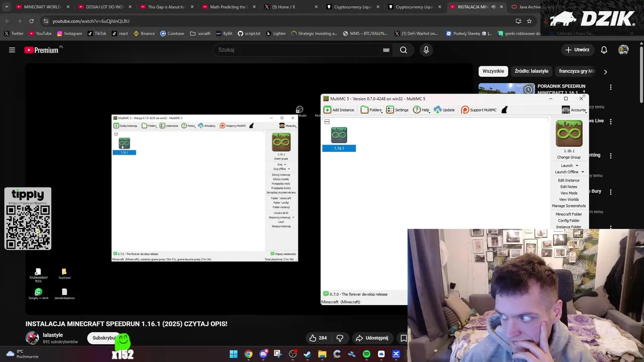Mute the INSTALACJA tab audio icon
The width and height of the screenshot is (644, 362).
[493, 7]
